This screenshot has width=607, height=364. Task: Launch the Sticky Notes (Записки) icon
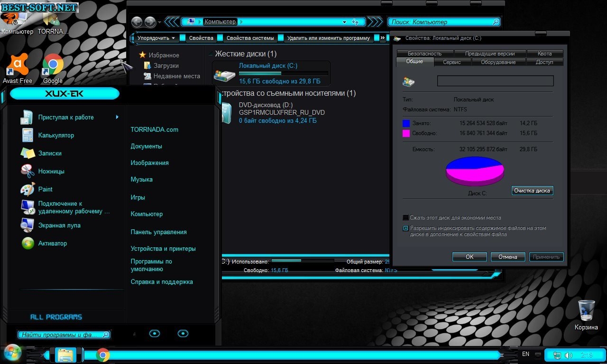(x=27, y=153)
